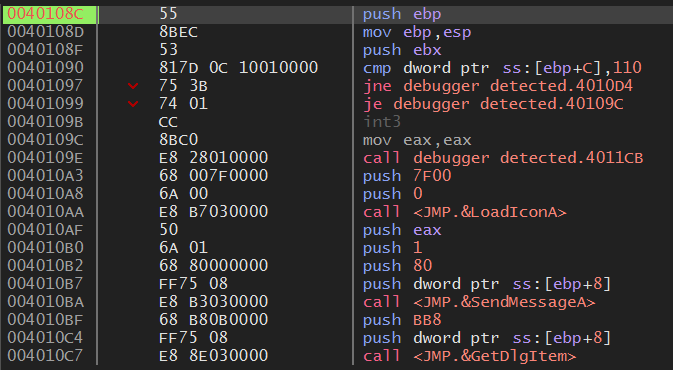
Task: Select opcode bytes E8 B7030000
Action: pyautogui.click(x=213, y=212)
